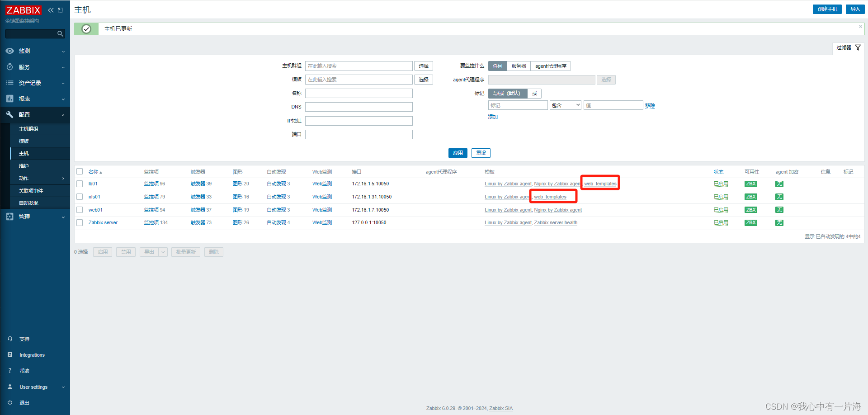Tick the checkbox for Zabbix server

pyautogui.click(x=80, y=222)
